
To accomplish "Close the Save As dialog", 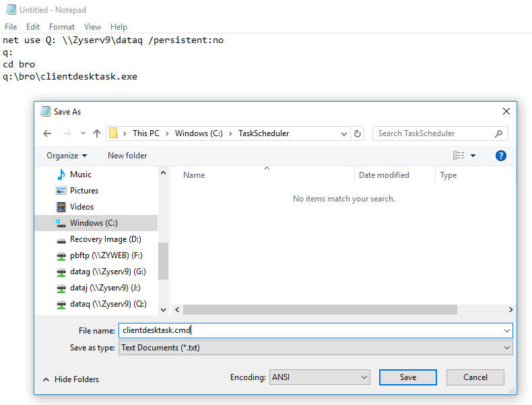I will 506,111.
